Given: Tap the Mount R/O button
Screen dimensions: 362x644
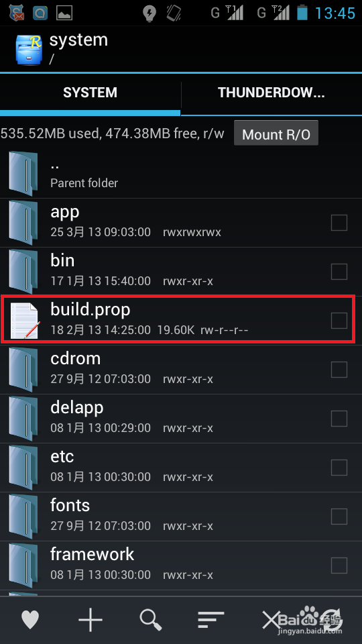Looking at the screenshot, I should (276, 134).
